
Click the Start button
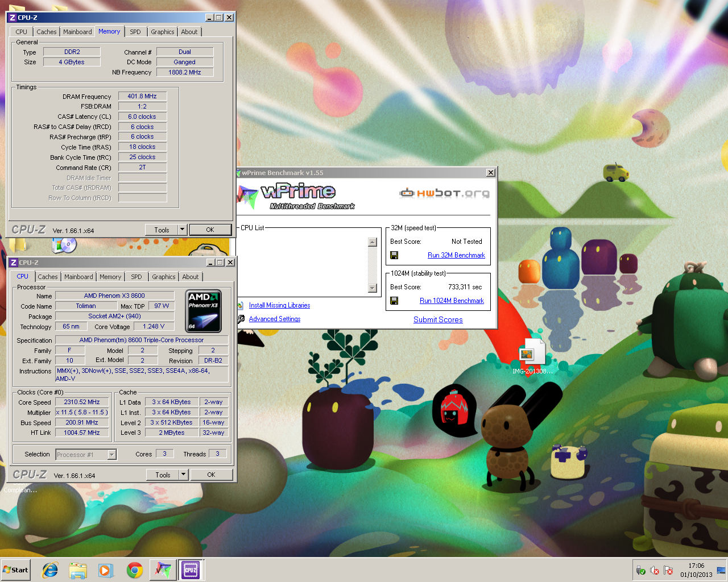16,570
